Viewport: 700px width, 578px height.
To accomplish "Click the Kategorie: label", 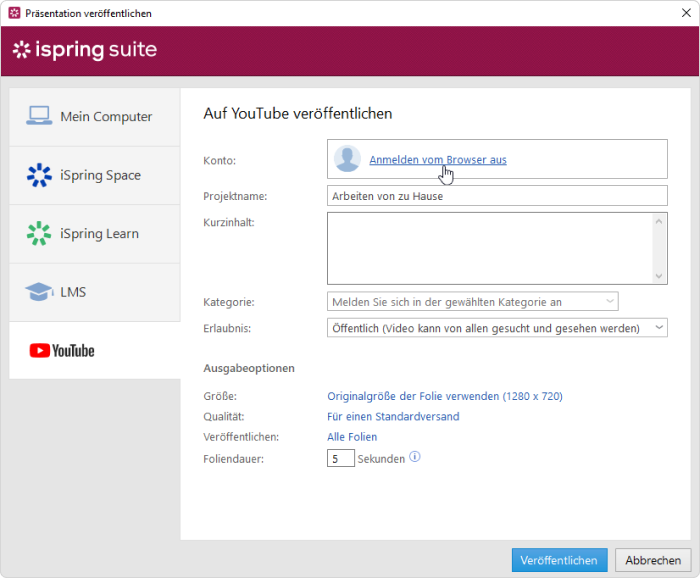I will click(x=229, y=302).
